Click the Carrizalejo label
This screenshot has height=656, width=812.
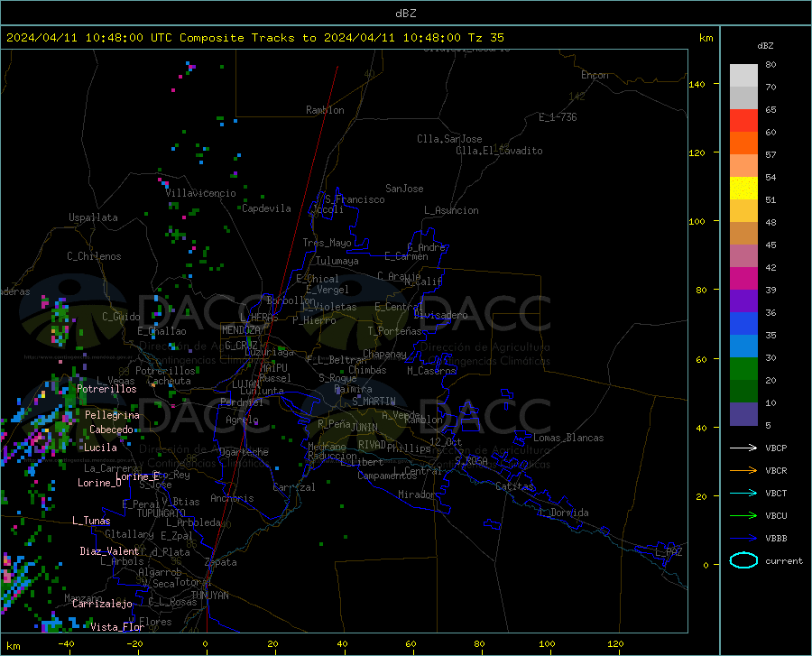pyautogui.click(x=103, y=604)
